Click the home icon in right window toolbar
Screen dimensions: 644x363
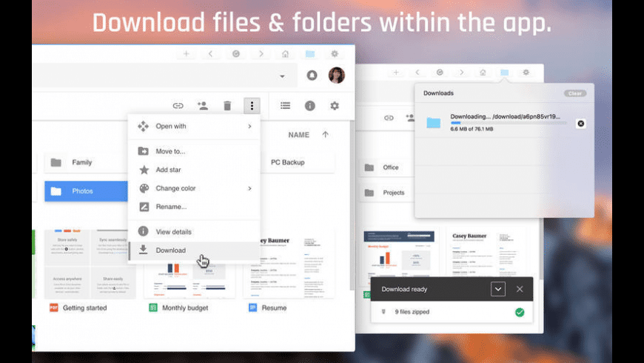click(x=483, y=73)
